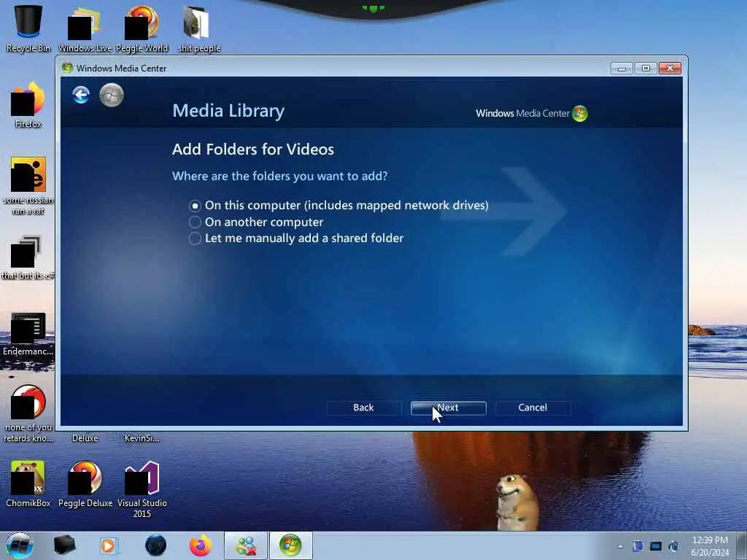Close the Windows Media Center window
Image resolution: width=747 pixels, height=560 pixels.
coord(670,69)
